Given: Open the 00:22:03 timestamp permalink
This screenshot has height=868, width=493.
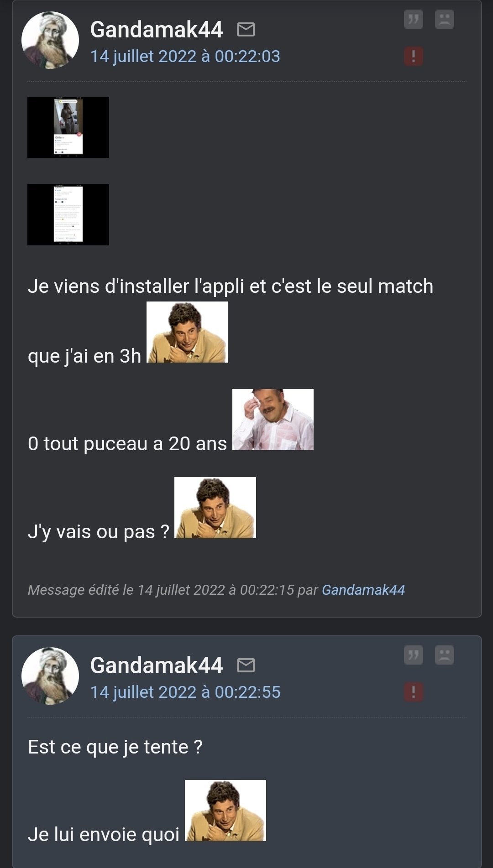Looking at the screenshot, I should (x=185, y=57).
